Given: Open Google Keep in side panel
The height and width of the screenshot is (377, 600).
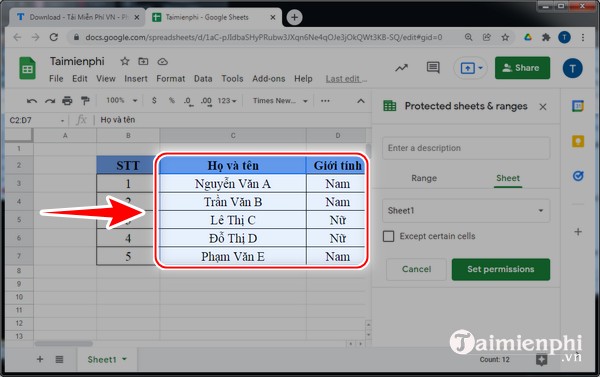Looking at the screenshot, I should (x=578, y=141).
